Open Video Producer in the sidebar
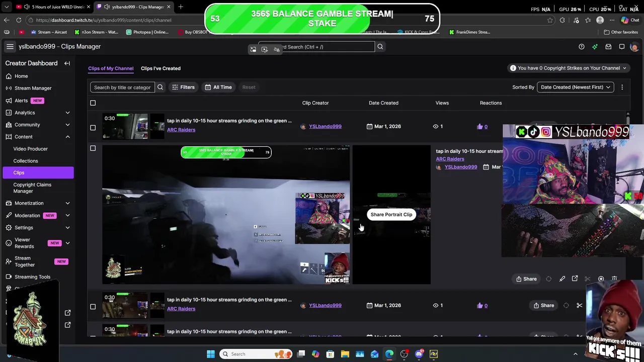644x362 pixels. click(31, 149)
